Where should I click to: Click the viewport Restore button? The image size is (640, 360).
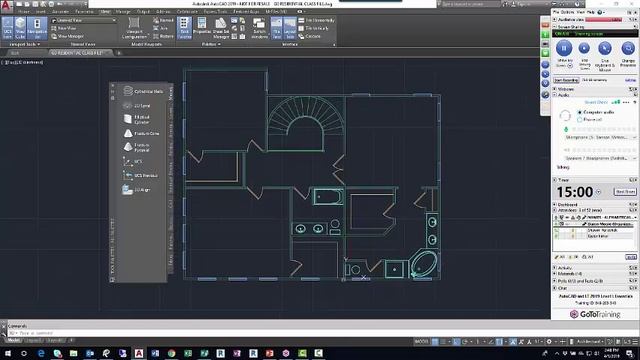point(163,36)
